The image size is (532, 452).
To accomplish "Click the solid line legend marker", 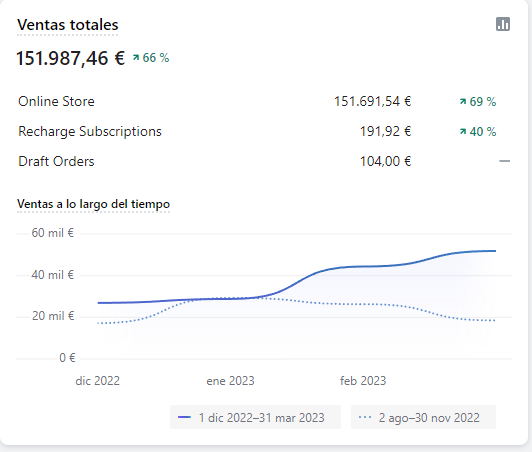I will [x=184, y=417].
